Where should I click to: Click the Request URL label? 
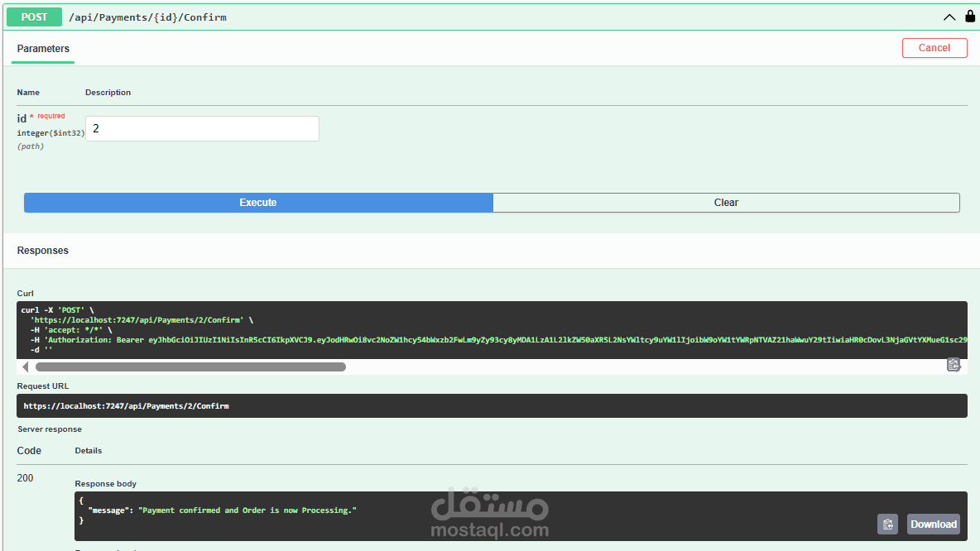[x=42, y=386]
